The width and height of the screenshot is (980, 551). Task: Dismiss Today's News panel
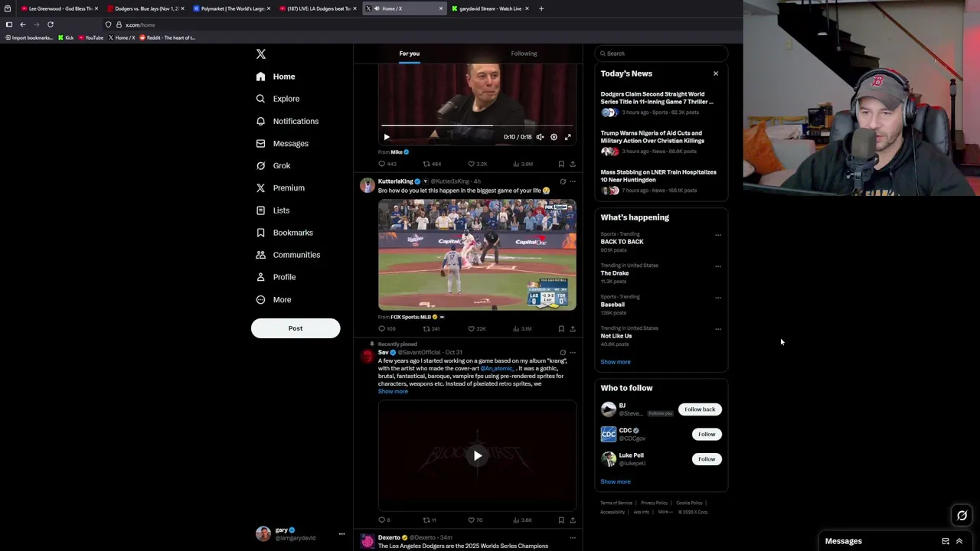point(716,73)
